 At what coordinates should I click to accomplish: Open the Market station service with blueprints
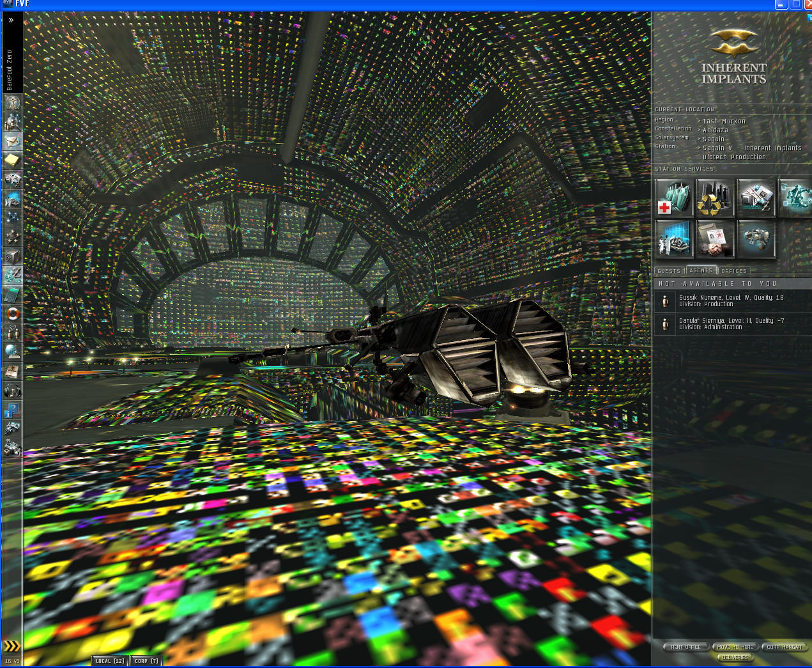coord(755,197)
